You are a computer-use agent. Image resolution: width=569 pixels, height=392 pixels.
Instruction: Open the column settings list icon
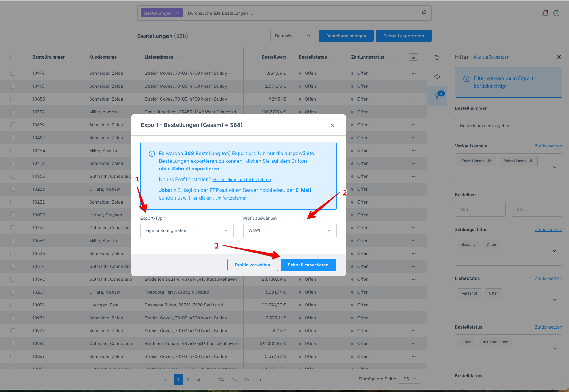coord(413,57)
